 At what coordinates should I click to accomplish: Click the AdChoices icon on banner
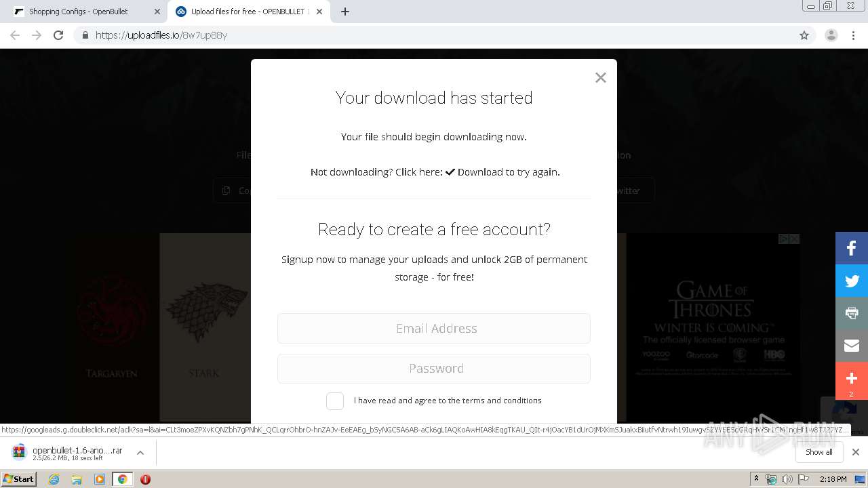(x=783, y=239)
